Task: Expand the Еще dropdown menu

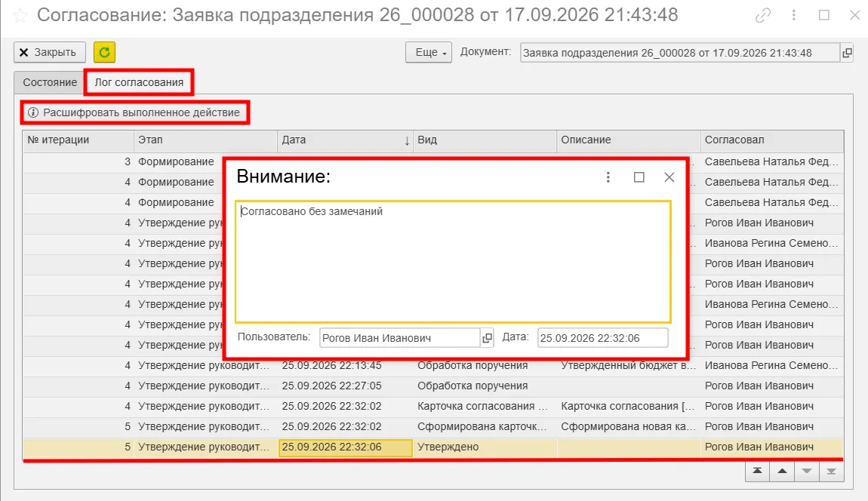Action: tap(429, 52)
